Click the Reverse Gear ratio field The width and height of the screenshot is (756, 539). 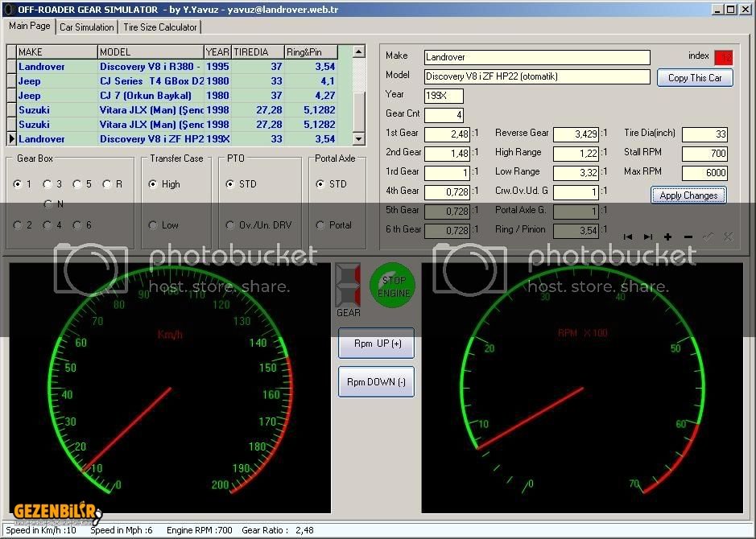point(576,134)
